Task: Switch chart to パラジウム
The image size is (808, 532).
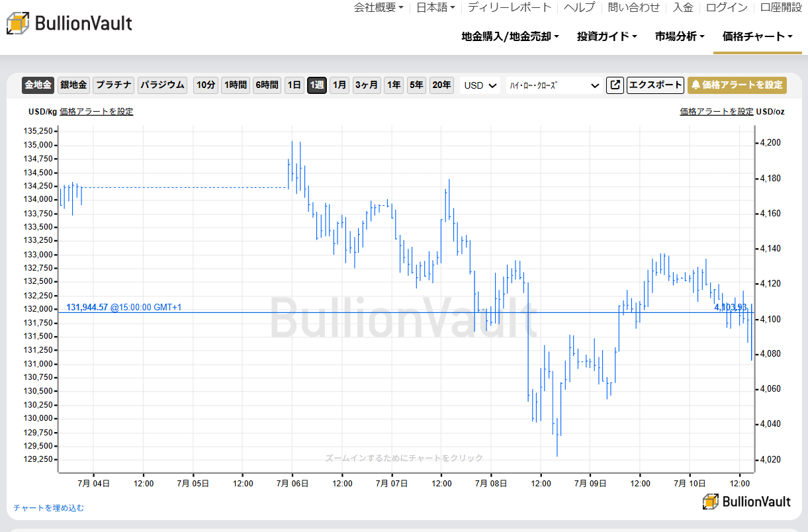Action: (163, 85)
